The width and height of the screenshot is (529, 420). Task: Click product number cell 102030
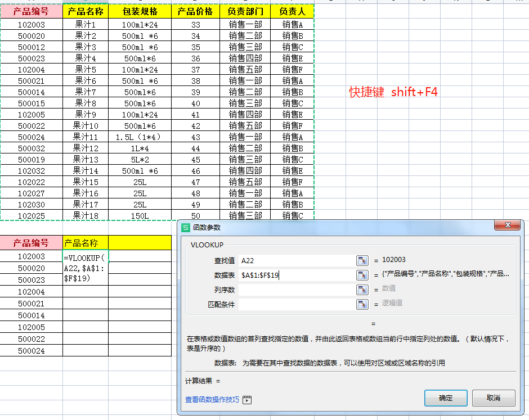[31, 204]
